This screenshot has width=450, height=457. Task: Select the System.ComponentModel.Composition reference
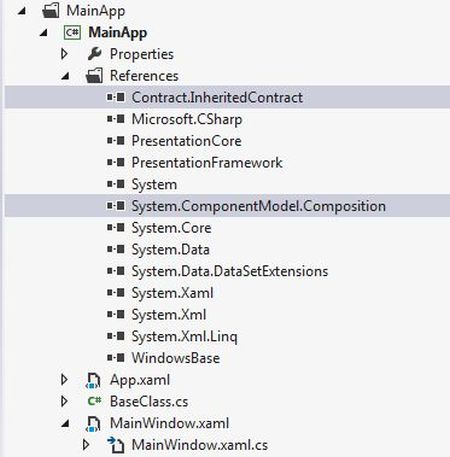(227, 206)
